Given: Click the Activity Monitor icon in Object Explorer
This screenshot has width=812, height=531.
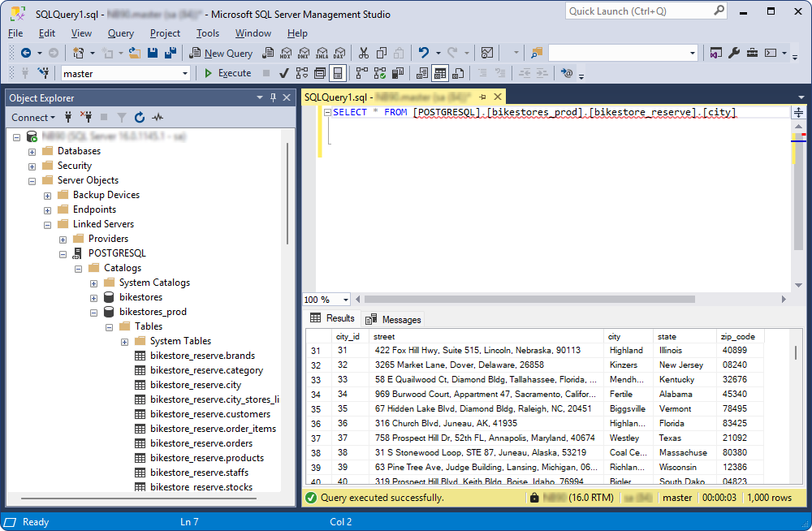Looking at the screenshot, I should (158, 117).
